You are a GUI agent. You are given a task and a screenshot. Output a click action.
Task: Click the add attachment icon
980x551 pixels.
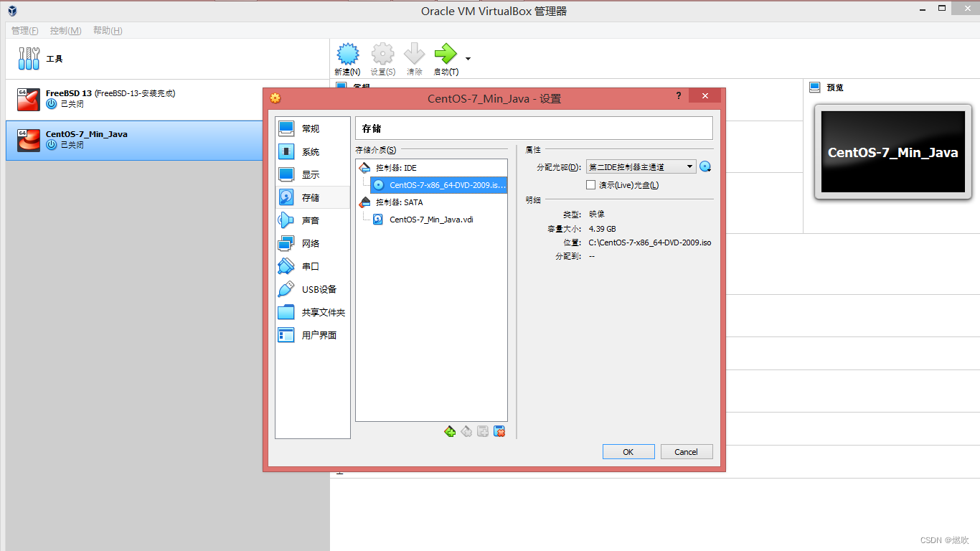click(483, 431)
